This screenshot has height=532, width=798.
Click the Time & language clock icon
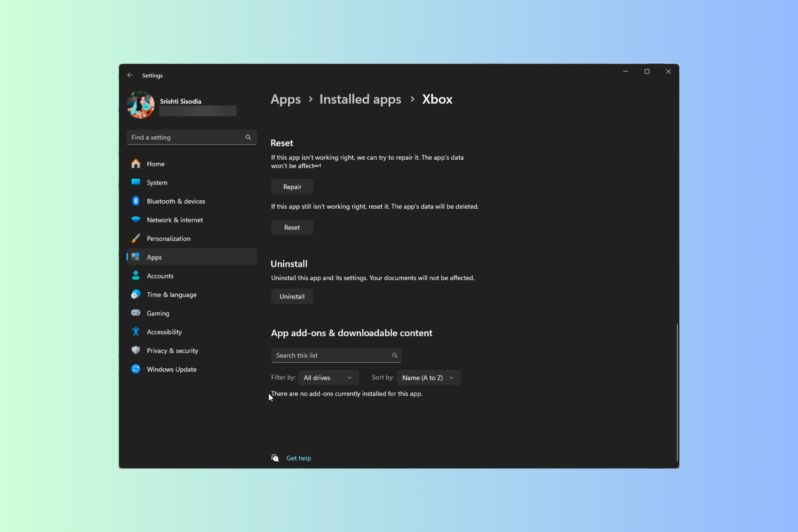pyautogui.click(x=136, y=294)
